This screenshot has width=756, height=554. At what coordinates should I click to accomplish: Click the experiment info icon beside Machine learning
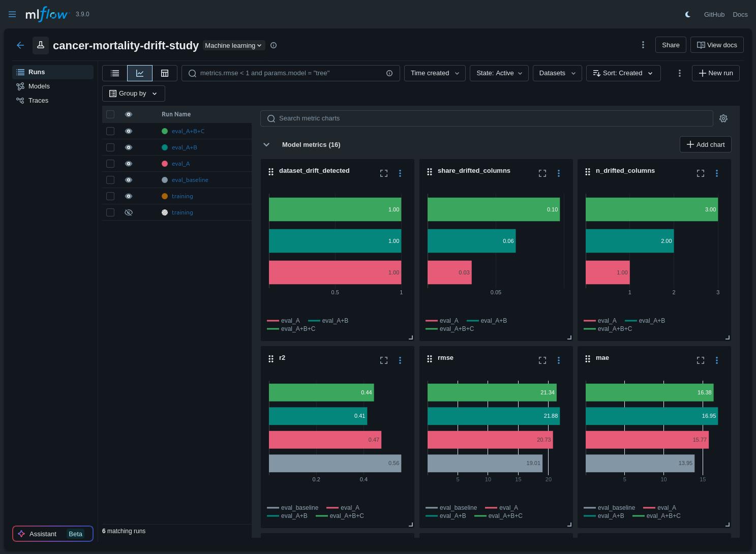point(274,45)
